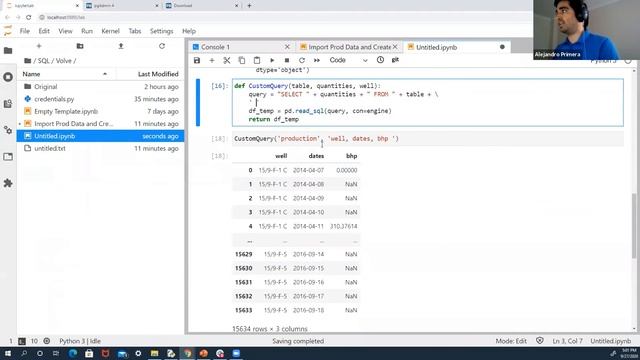640x360 pixels.
Task: Click the terminal count icon in status bar
Action: click(22, 341)
